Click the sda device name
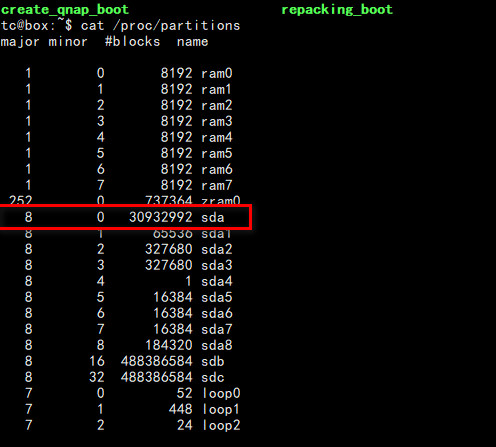 click(x=213, y=217)
